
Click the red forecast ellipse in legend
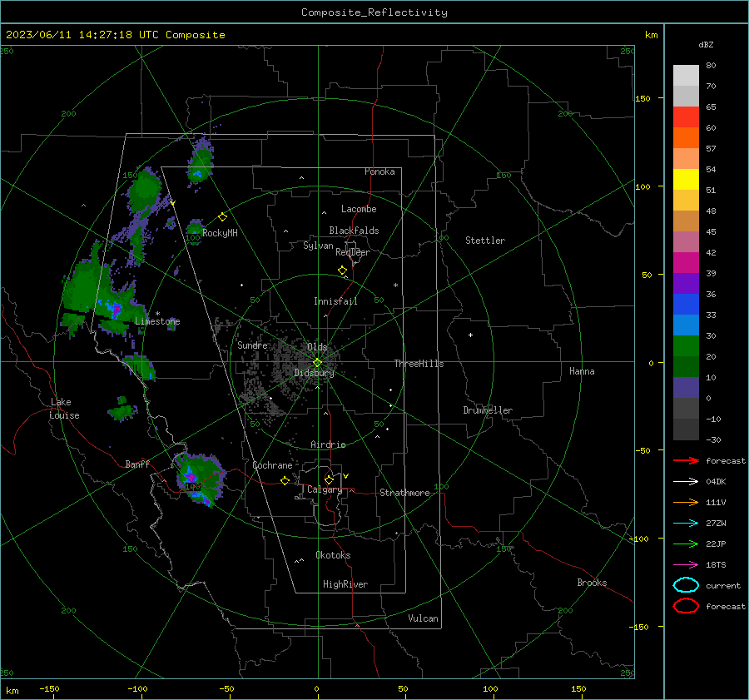686,606
